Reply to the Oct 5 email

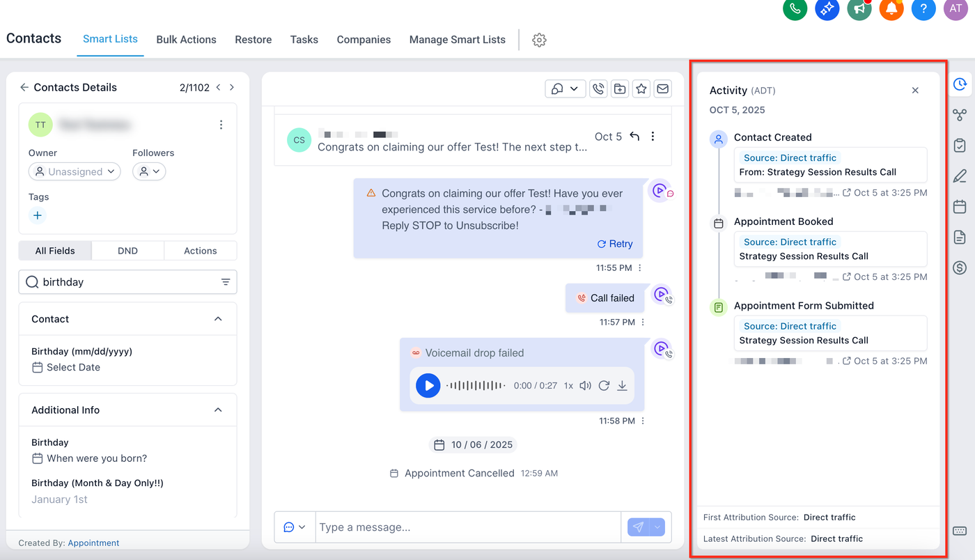click(634, 137)
